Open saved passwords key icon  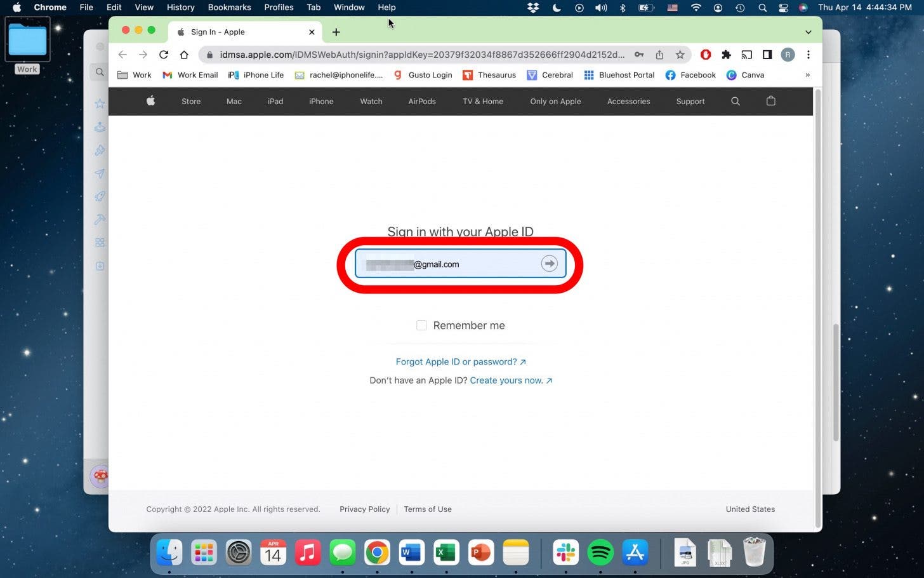click(639, 55)
